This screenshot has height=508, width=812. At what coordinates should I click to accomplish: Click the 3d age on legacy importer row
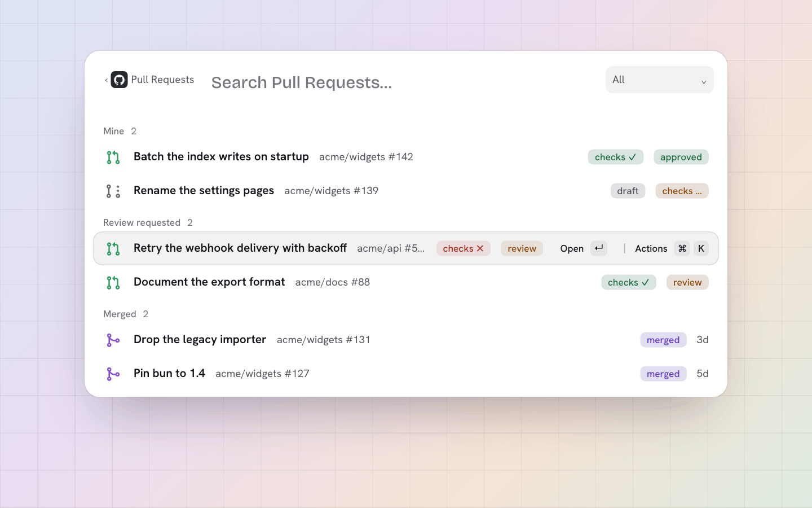(703, 340)
